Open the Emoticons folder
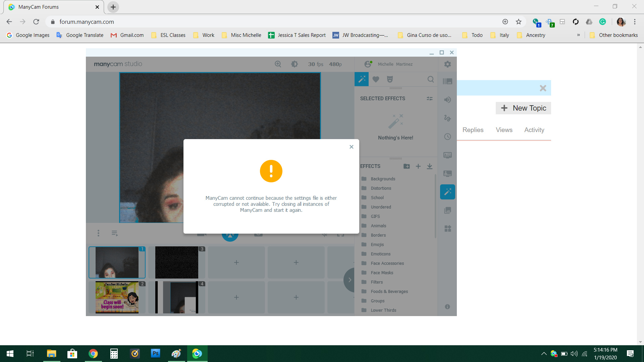 (376, 254)
